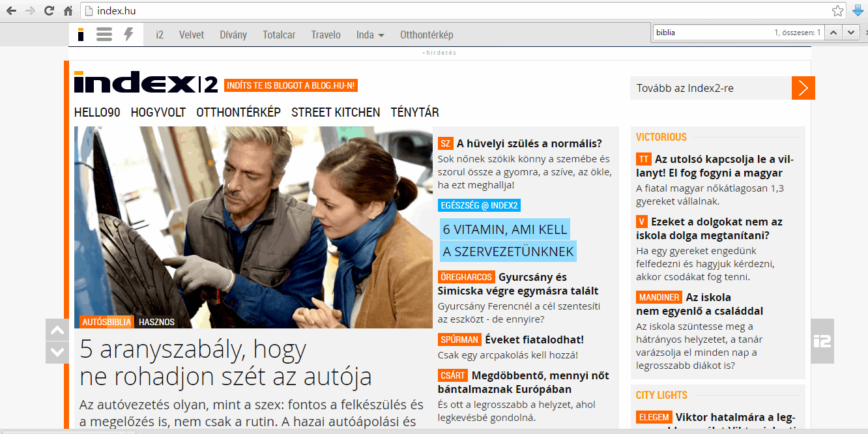868x434 pixels.
Task: Click the SPÚRMAN tag
Action: click(x=459, y=340)
